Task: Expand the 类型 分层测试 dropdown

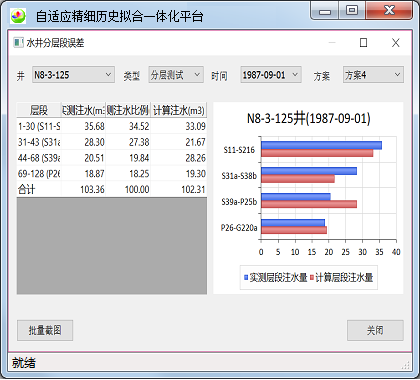Action: point(176,75)
